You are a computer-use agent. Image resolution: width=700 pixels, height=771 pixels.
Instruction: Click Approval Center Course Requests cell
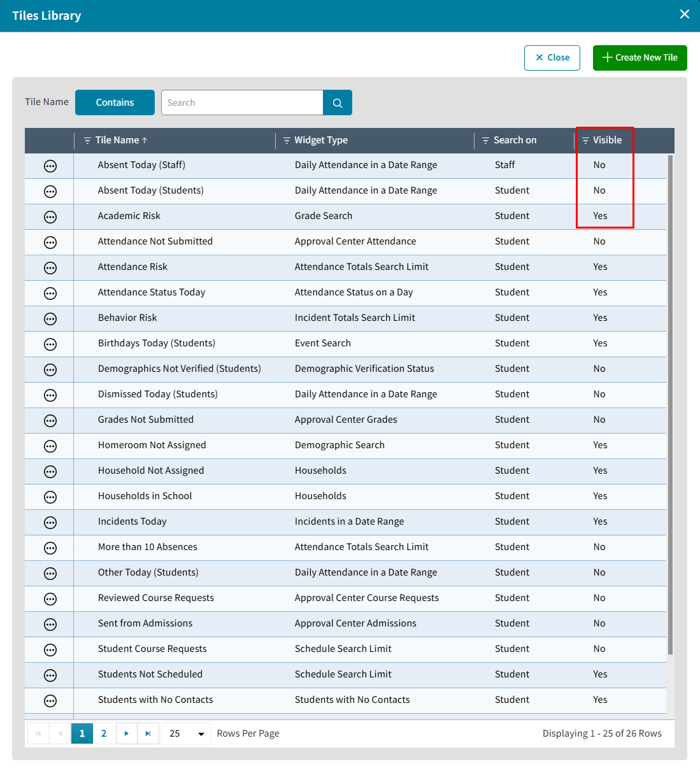click(367, 598)
